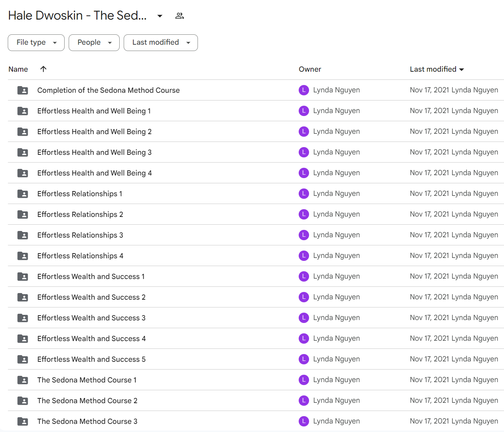The height and width of the screenshot is (432, 504).
Task: Click folder icon for The Sedona Method Course 3
Action: (23, 421)
